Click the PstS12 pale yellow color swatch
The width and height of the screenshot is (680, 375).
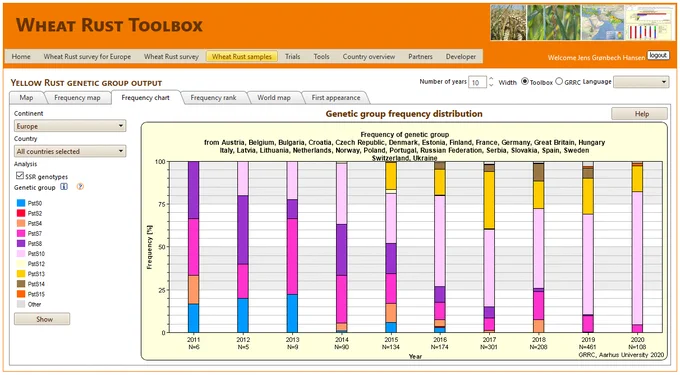21,264
